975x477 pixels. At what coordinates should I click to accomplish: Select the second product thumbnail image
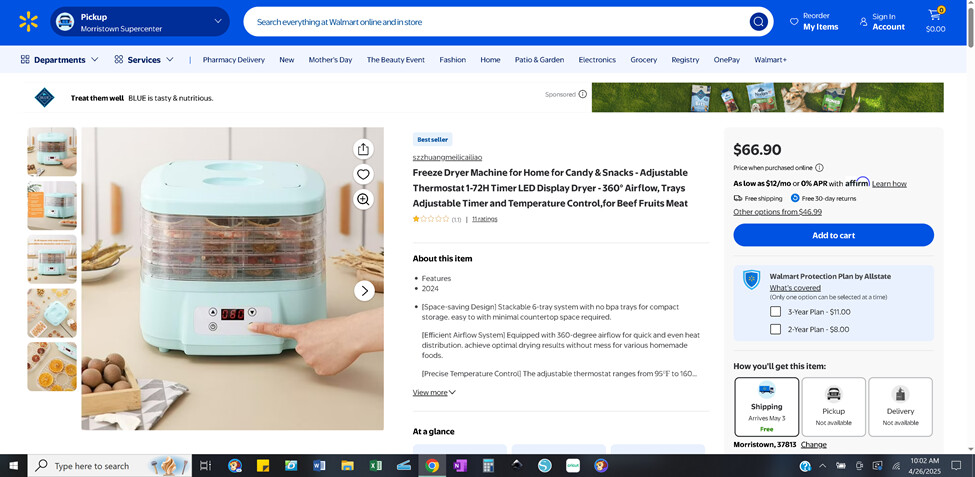point(52,205)
